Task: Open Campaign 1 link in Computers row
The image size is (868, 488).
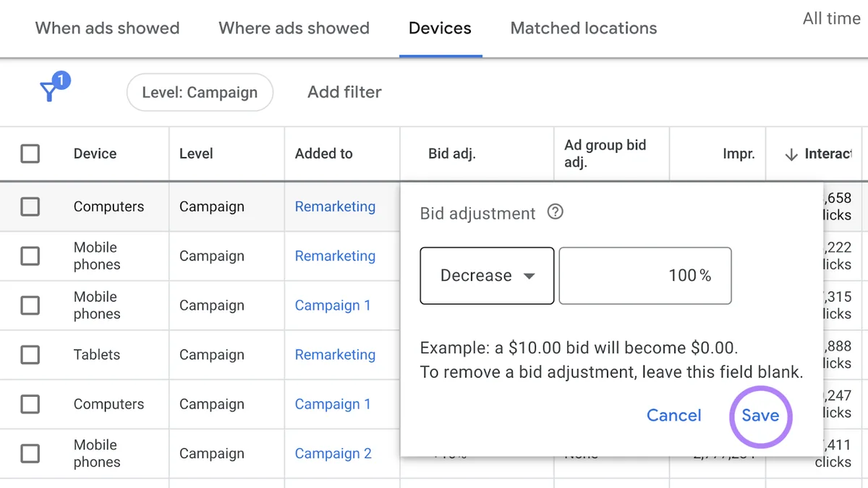Action: 333,404
